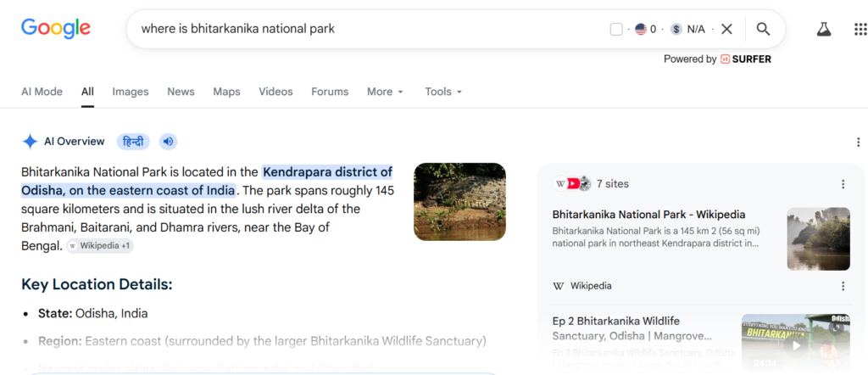Image resolution: width=868 pixels, height=375 pixels.
Task: Open the Google apps grid icon
Action: [860, 30]
